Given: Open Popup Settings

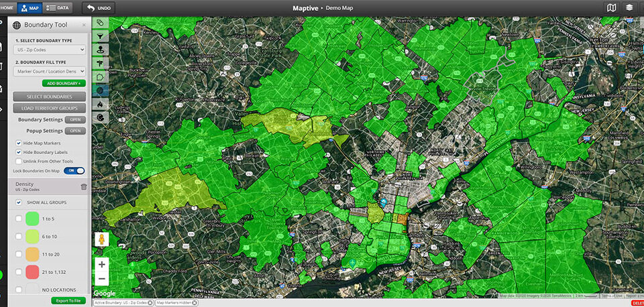Looking at the screenshot, I should 75,131.
